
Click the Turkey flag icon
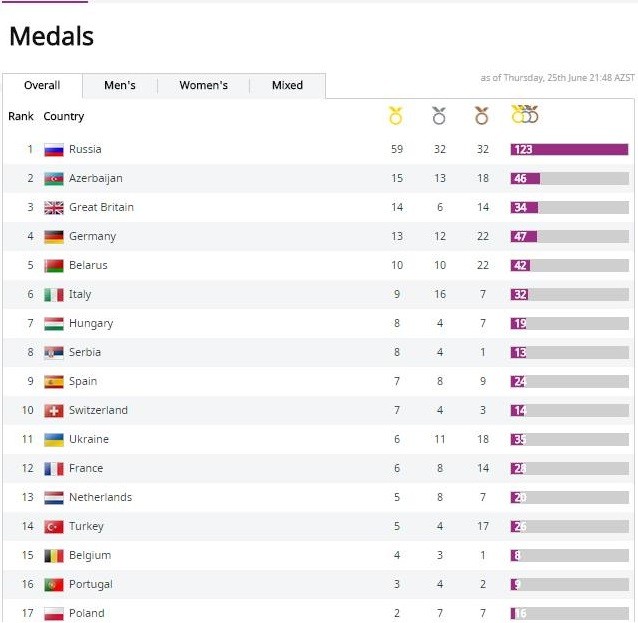click(x=54, y=527)
